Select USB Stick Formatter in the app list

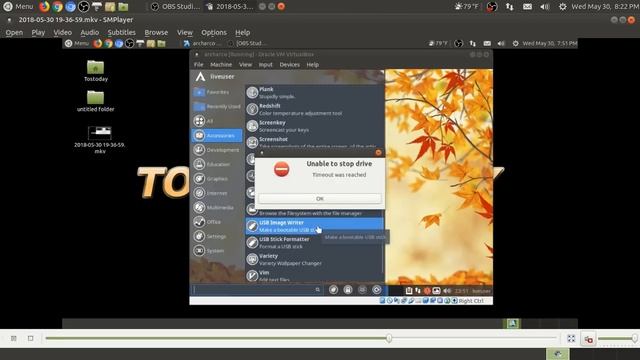314,242
